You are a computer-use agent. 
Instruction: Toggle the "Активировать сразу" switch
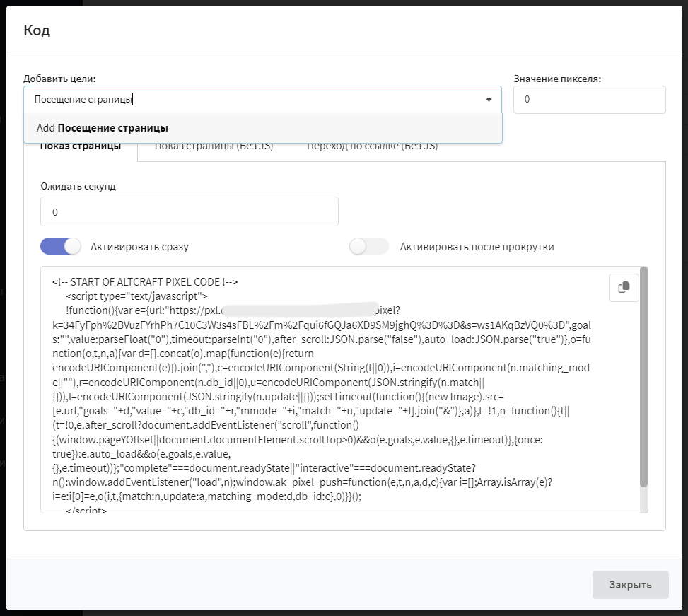61,246
